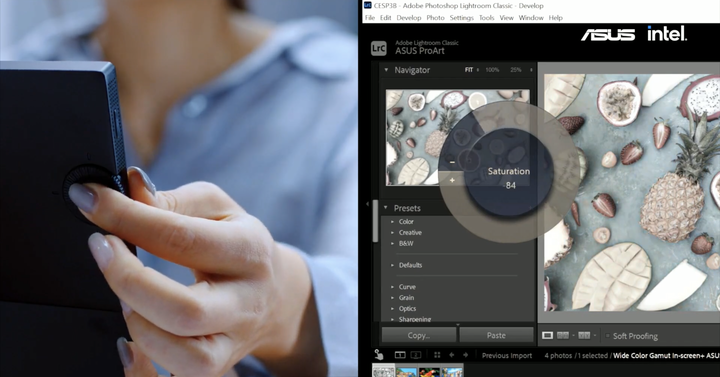Viewport: 720px width, 377px height.
Task: Click the 'Wide Color Gamut In-screen+' filename text
Action: coord(659,355)
